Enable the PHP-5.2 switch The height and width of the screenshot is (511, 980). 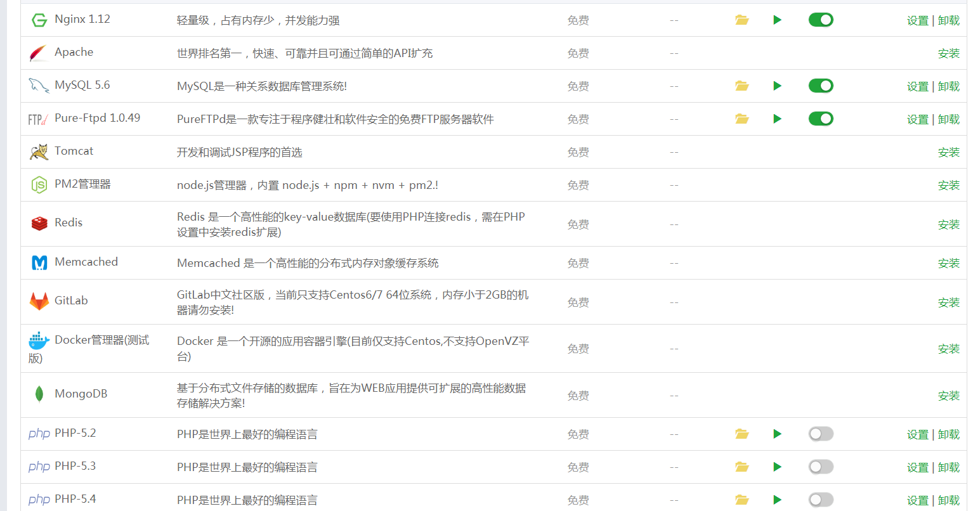[821, 434]
